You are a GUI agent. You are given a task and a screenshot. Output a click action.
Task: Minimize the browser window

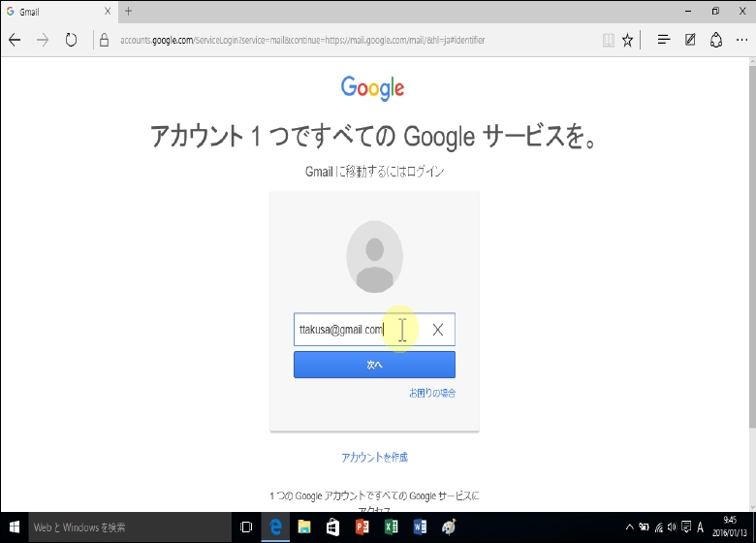click(688, 11)
